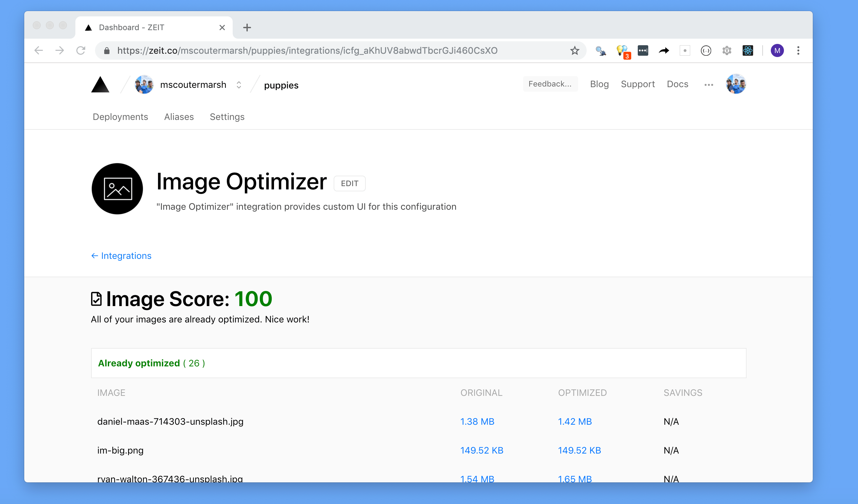This screenshot has width=858, height=504.
Task: Open optimized 149.52 KB link for im-big.png
Action: click(579, 451)
